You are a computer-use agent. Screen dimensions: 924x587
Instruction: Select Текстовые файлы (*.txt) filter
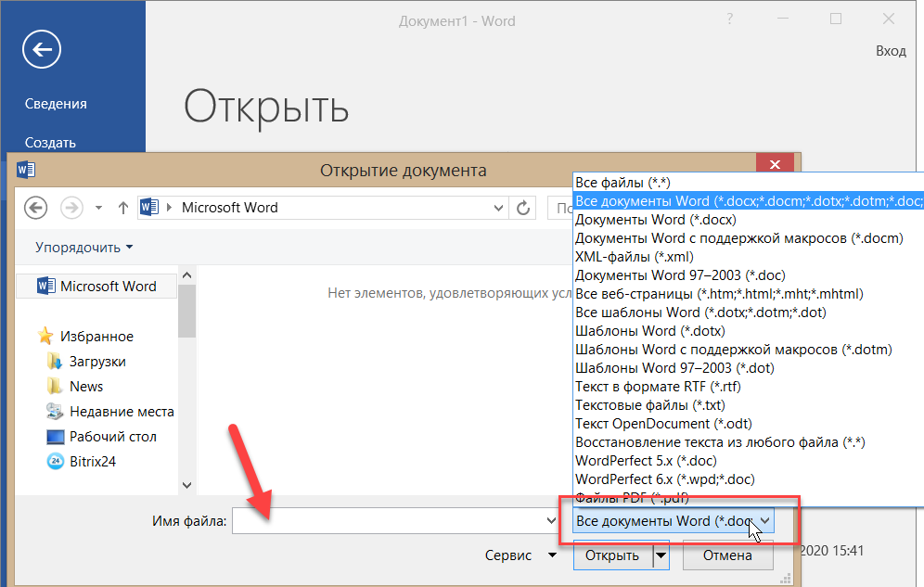point(749,405)
